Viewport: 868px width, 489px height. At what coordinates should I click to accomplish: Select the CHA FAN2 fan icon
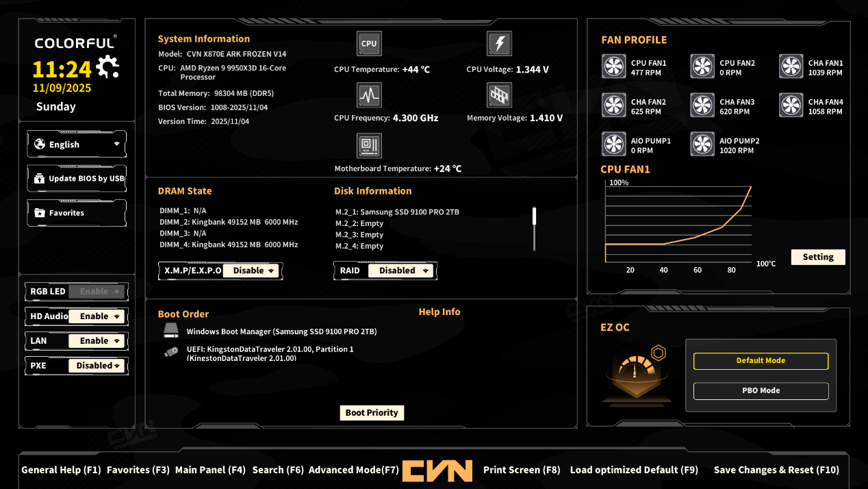[614, 105]
